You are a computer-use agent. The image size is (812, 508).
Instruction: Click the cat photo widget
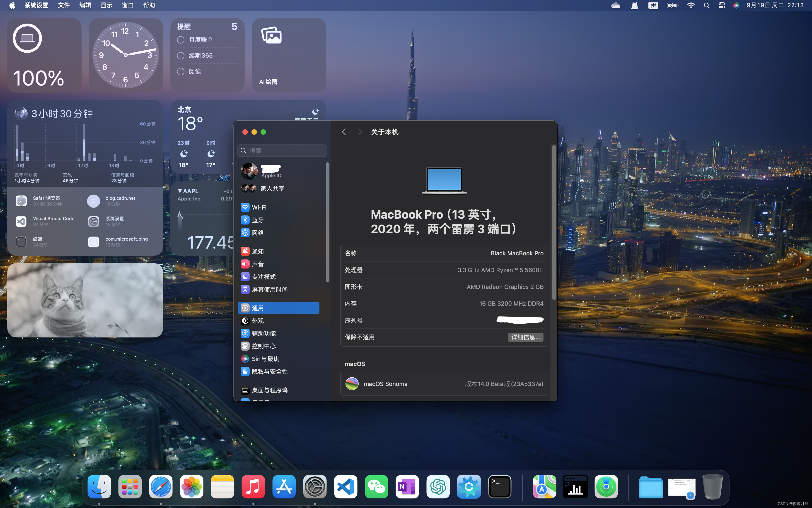pyautogui.click(x=85, y=300)
